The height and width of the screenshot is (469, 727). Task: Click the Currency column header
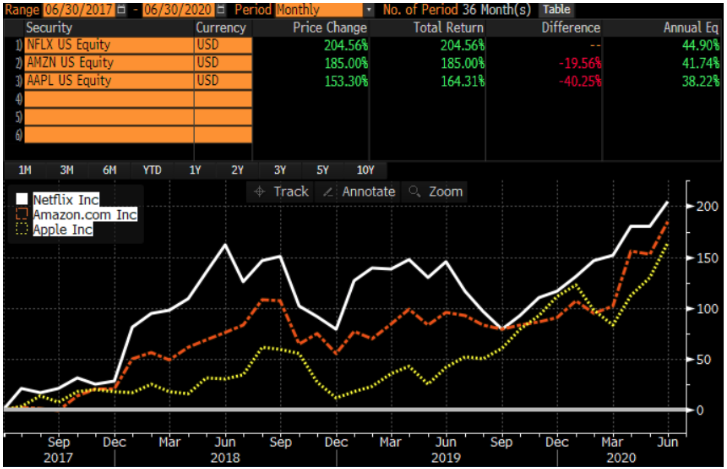[221, 28]
